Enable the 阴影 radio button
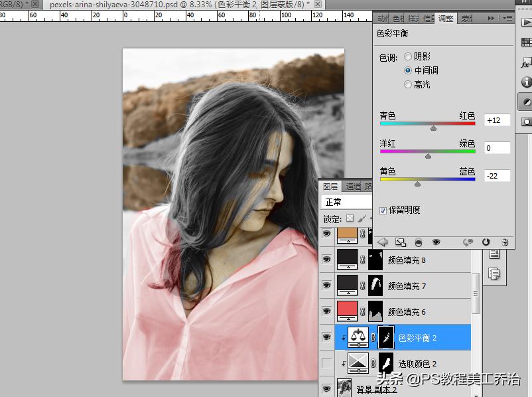Viewport: 532px width, 397px height. pyautogui.click(x=409, y=56)
